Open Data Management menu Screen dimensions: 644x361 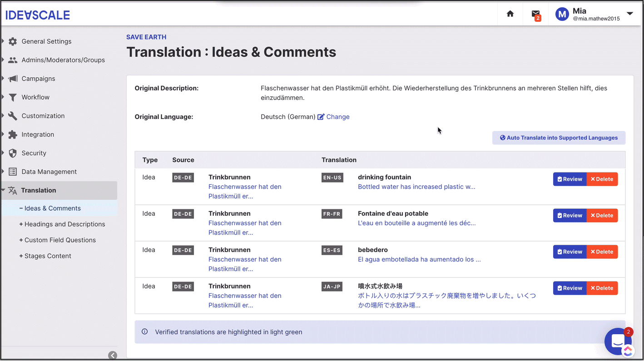click(x=49, y=172)
